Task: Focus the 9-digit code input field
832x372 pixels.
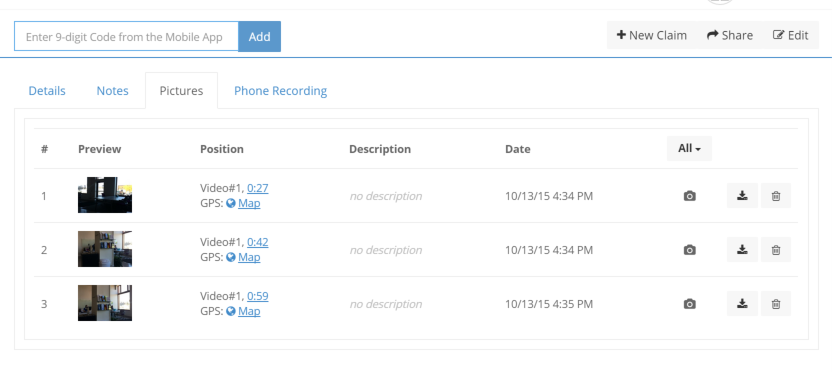Action: pyautogui.click(x=126, y=37)
